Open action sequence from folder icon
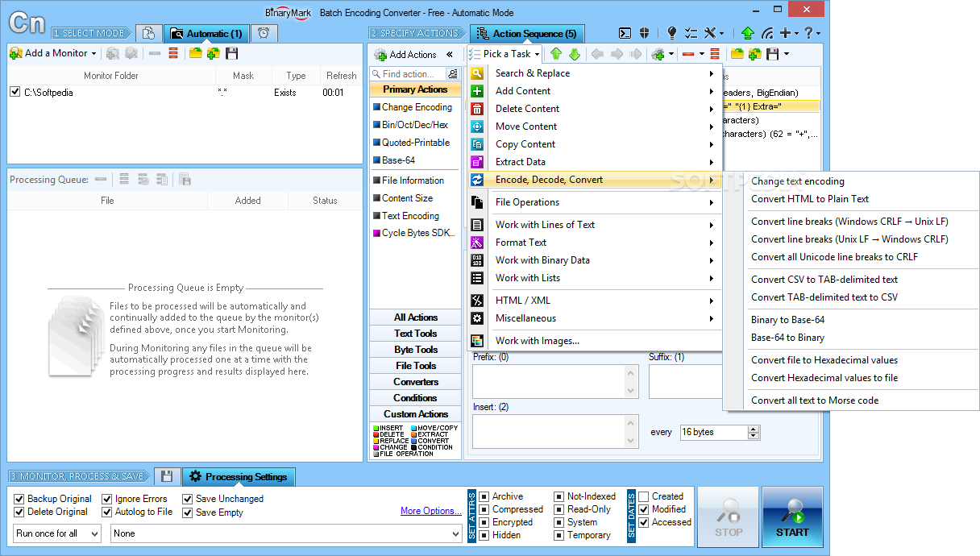The width and height of the screenshot is (980, 556). pyautogui.click(x=737, y=54)
